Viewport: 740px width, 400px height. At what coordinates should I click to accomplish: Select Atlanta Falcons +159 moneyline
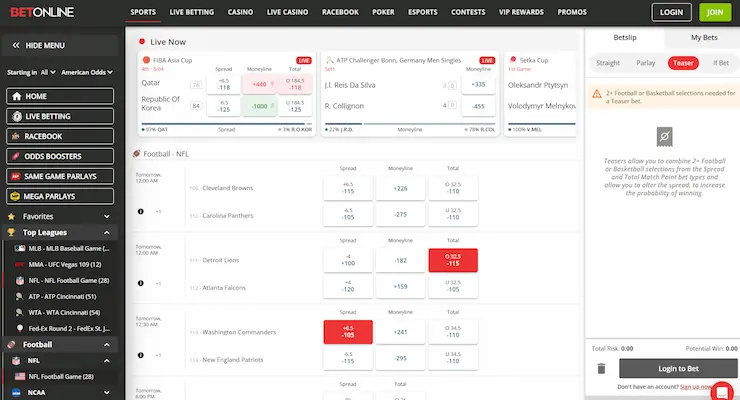point(400,286)
